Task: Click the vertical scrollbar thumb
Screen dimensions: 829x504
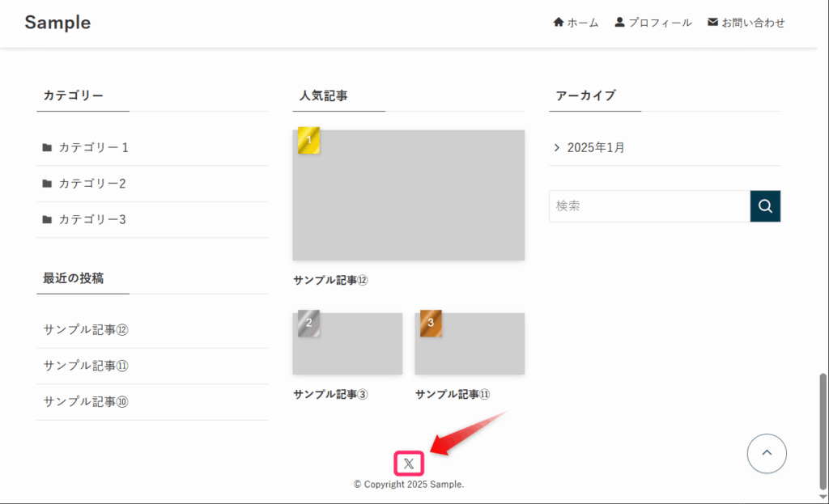Action: [823, 432]
